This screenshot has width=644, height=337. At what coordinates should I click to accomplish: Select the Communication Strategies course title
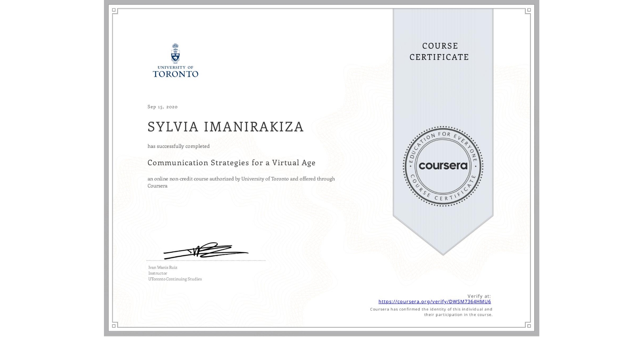pos(231,163)
